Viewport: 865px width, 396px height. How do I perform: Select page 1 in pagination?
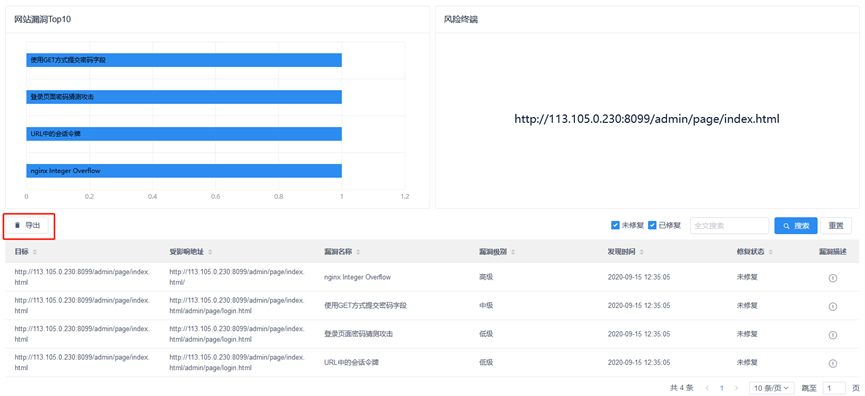click(722, 388)
